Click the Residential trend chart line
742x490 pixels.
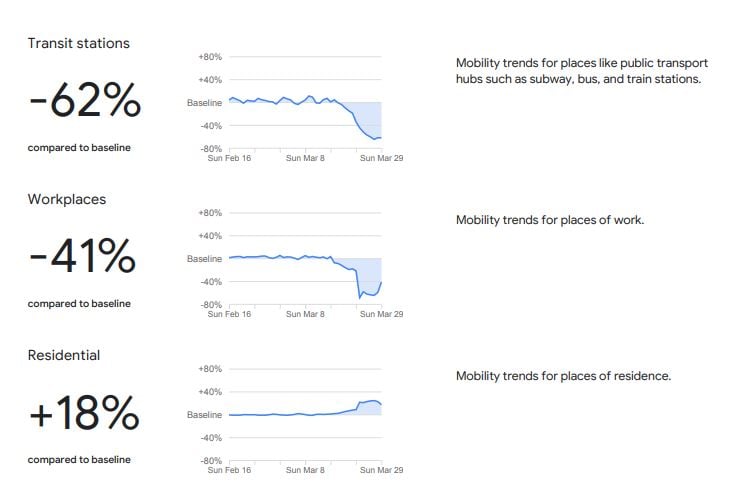[305, 408]
